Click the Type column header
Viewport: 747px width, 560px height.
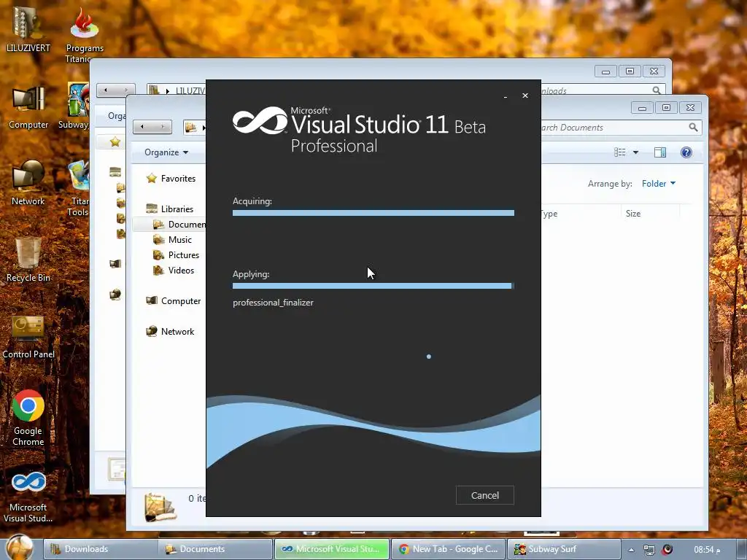[x=549, y=214]
